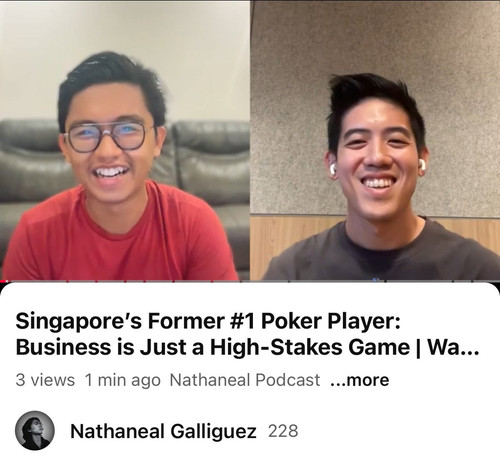The image size is (500, 456).
Task: Click the last chapter marker on progress bar
Action: coord(473,281)
